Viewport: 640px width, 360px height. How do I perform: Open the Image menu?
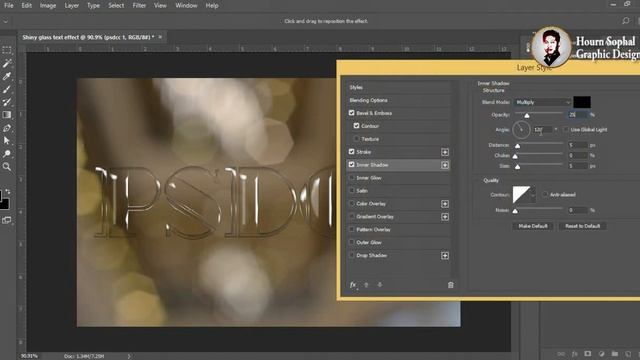click(48, 6)
